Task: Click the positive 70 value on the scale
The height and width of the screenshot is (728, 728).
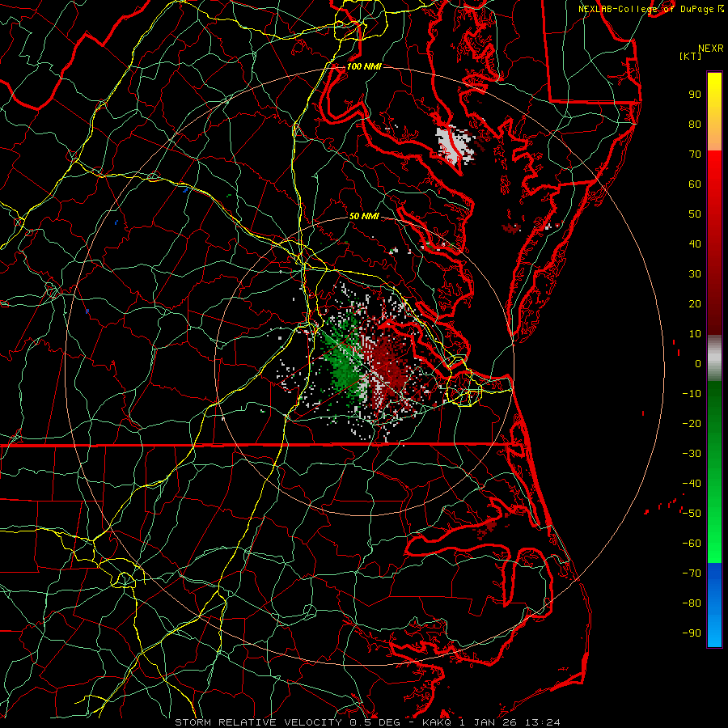Action: [x=695, y=154]
